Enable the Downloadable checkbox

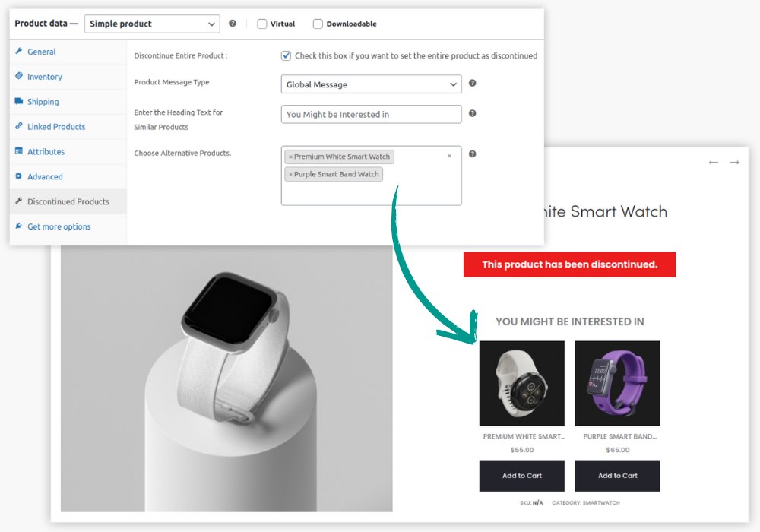(x=318, y=24)
